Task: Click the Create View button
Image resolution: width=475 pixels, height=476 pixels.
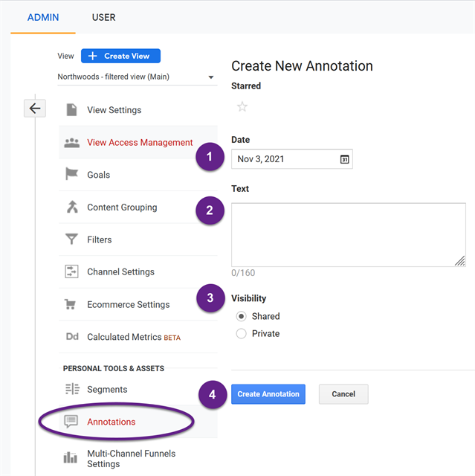Action: [120, 56]
